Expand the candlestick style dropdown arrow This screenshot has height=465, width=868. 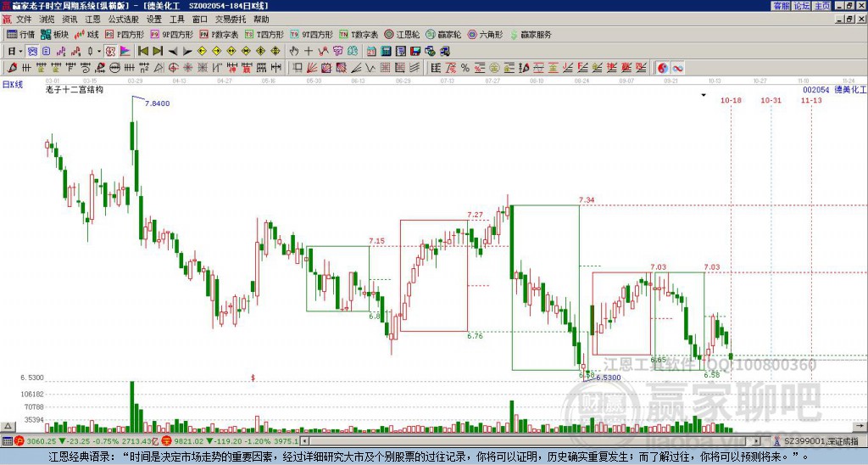100,52
